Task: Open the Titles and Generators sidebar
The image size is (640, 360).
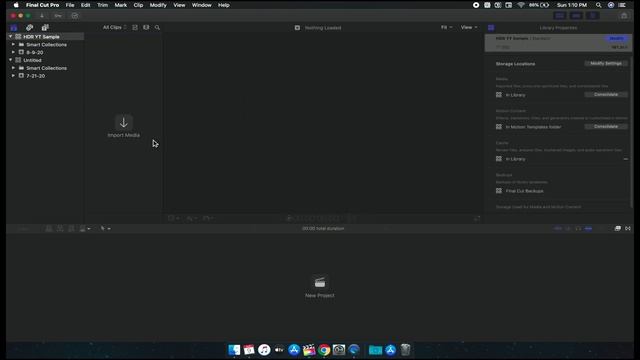Action: pyautogui.click(x=45, y=27)
